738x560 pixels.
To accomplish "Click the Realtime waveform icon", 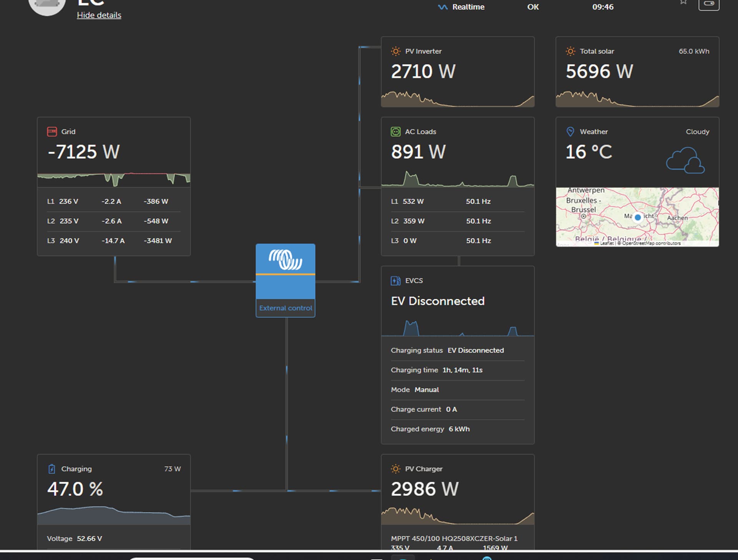I will click(x=442, y=7).
